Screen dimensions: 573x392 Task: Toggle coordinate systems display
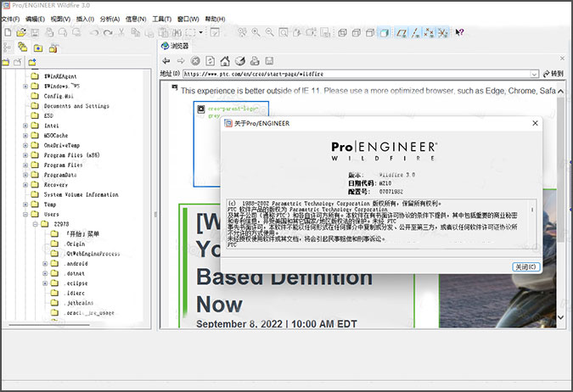(x=442, y=32)
